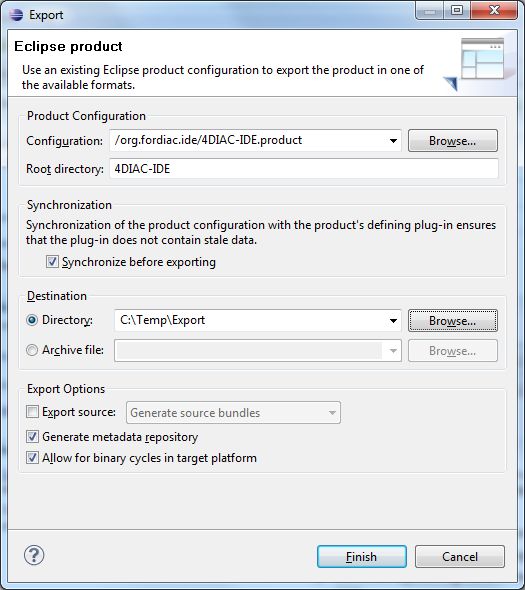Click Finish to export the product
Image resolution: width=525 pixels, height=590 pixels.
pyautogui.click(x=362, y=557)
